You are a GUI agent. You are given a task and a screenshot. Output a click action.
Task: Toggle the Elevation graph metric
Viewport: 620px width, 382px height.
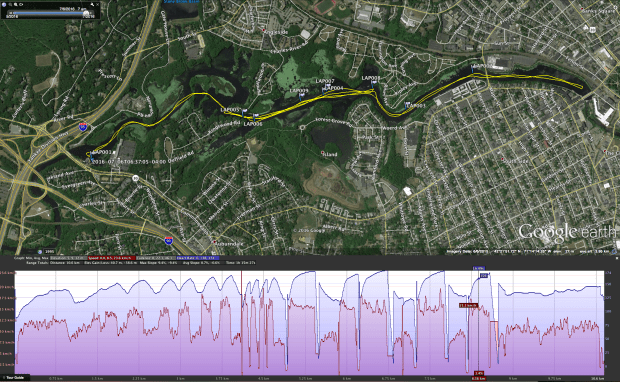[x=68, y=258]
